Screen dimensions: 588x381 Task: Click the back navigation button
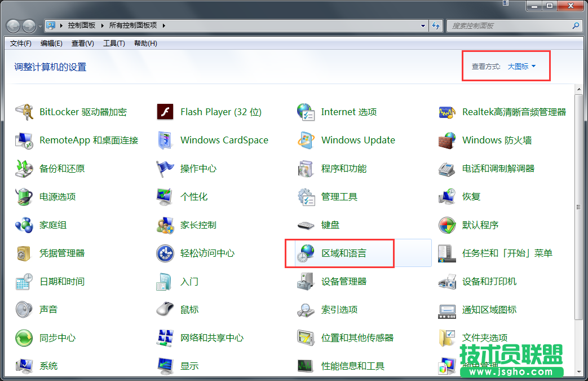[x=12, y=25]
